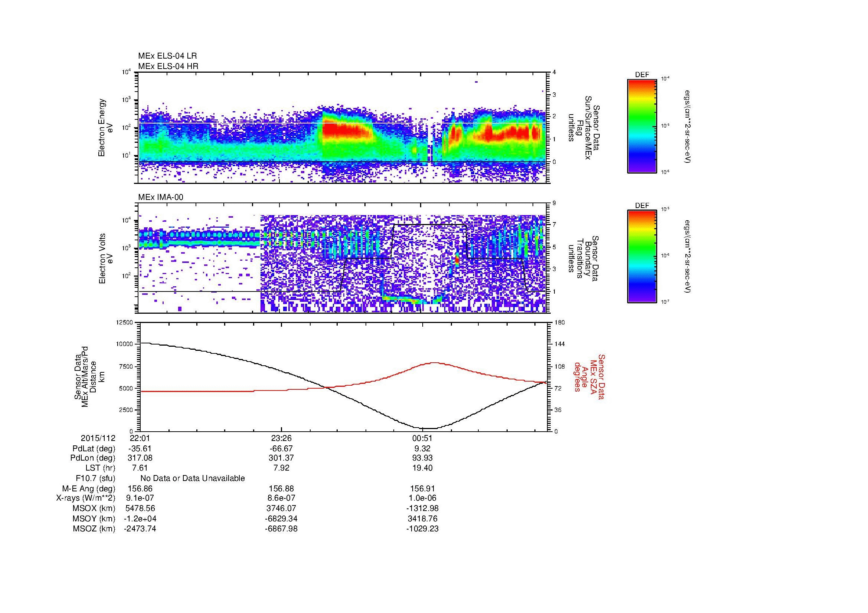Screen dimensions: 868x613
Task: Click the 22:01 time tick label
Action: (x=139, y=438)
